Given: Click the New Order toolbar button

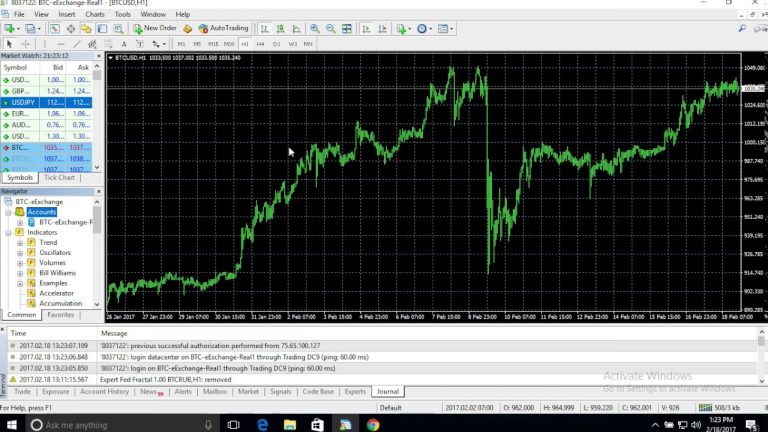Looking at the screenshot, I should click(155, 28).
